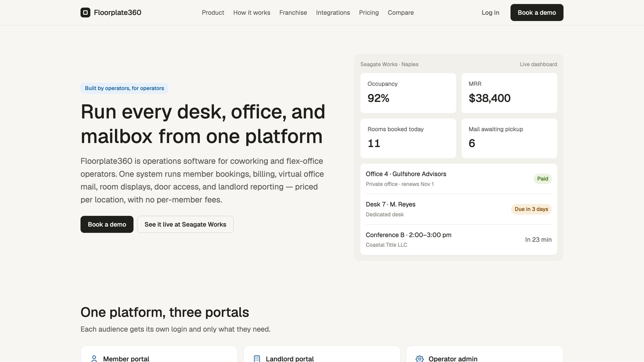Click the Floorplate360 square logo icon
The height and width of the screenshot is (362, 644).
point(85,13)
